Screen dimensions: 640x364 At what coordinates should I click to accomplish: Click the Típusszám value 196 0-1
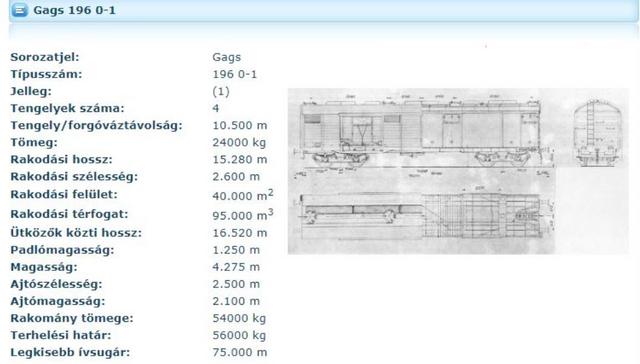click(x=235, y=74)
